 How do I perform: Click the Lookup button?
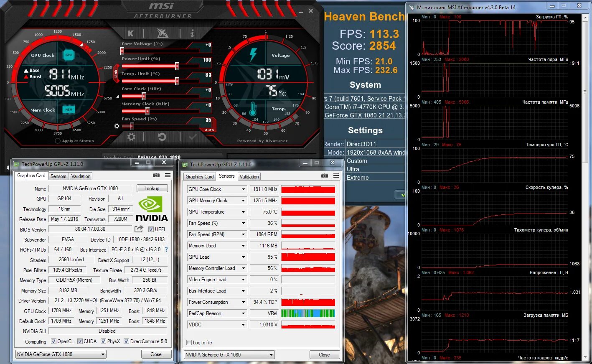pos(152,188)
